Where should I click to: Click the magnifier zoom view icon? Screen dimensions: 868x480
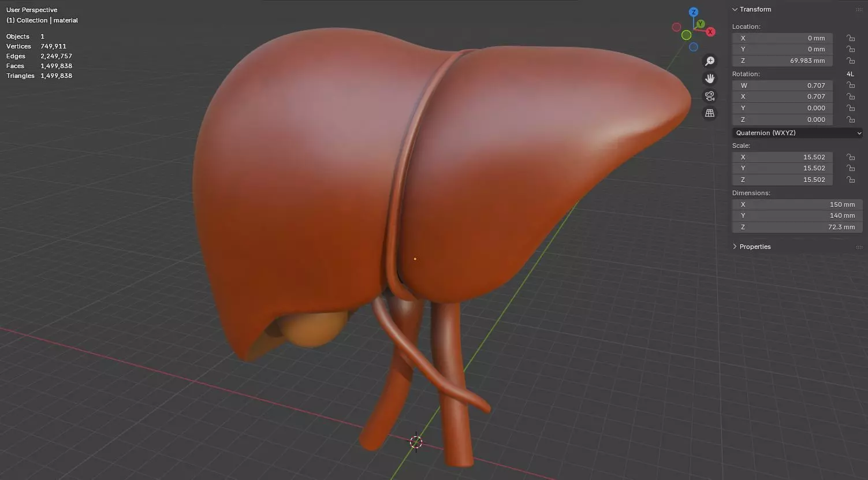click(710, 61)
